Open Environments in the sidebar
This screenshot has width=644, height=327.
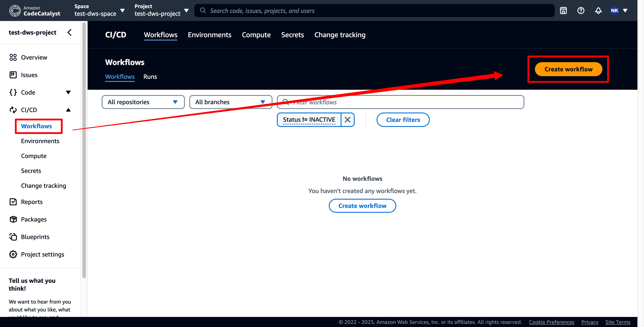click(x=40, y=141)
